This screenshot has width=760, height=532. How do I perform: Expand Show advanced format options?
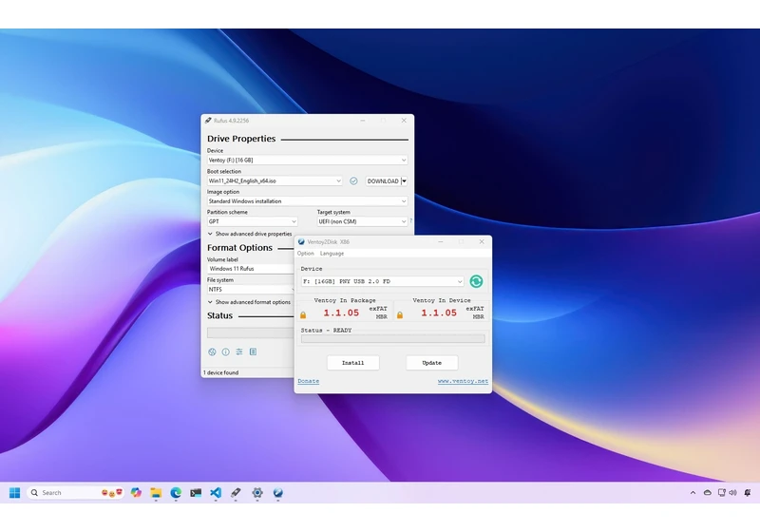(249, 302)
